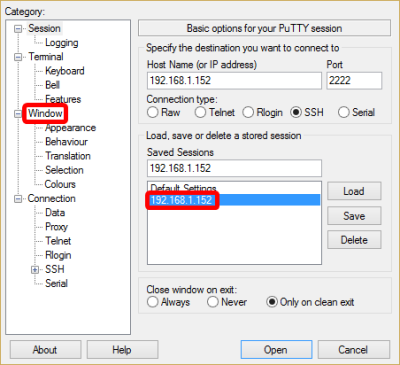The height and width of the screenshot is (365, 400).
Task: Open the Proxy category
Action: (56, 227)
